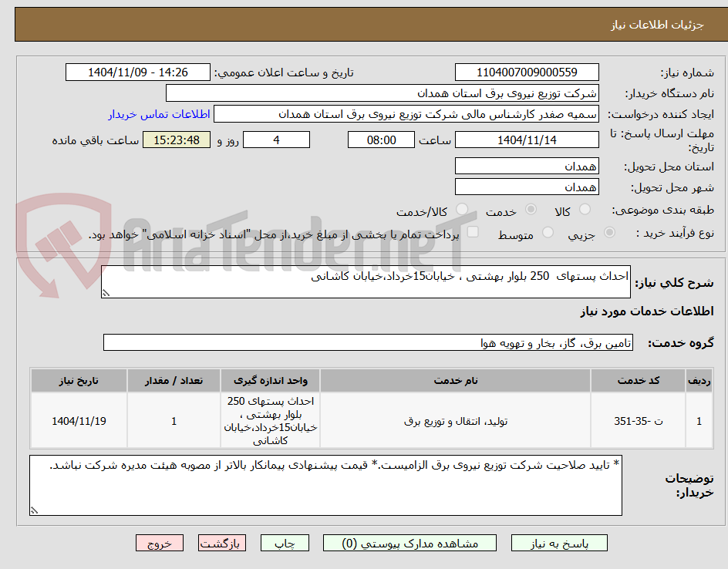
Task: Click the resize handle of شرح کلی نیاز box
Action: click(106, 293)
